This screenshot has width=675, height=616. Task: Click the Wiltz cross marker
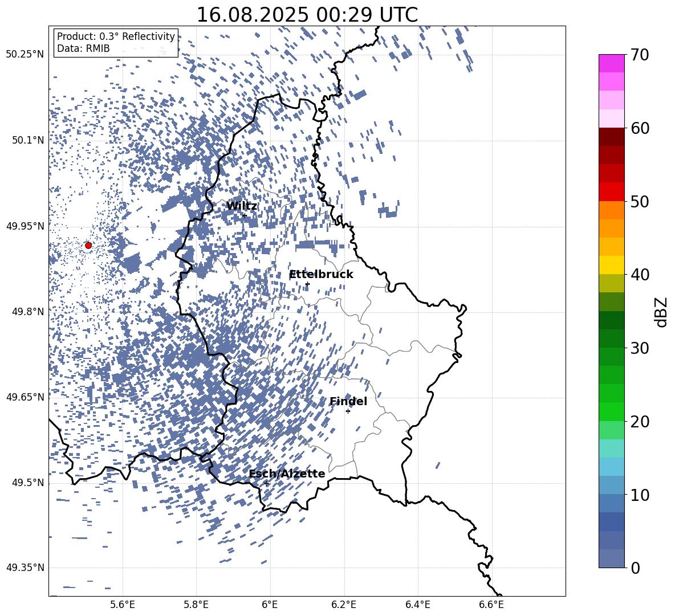pos(245,215)
